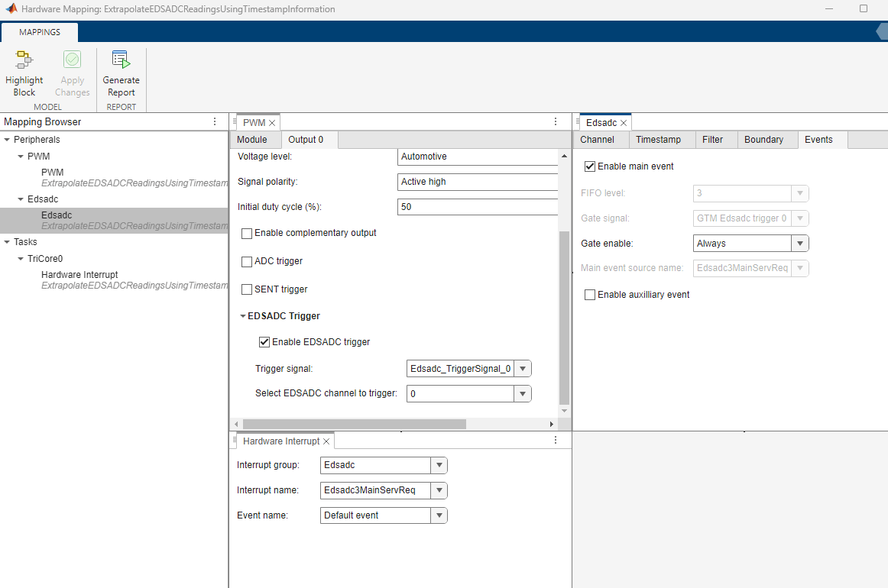The height and width of the screenshot is (588, 888).
Task: Enable the complementary output checkbox
Action: coord(247,233)
